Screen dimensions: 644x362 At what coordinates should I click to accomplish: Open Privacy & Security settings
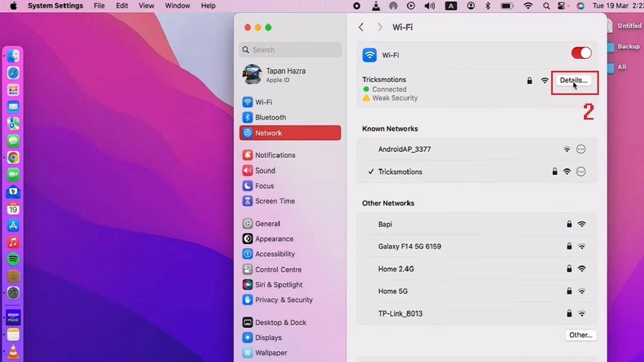[x=284, y=300]
